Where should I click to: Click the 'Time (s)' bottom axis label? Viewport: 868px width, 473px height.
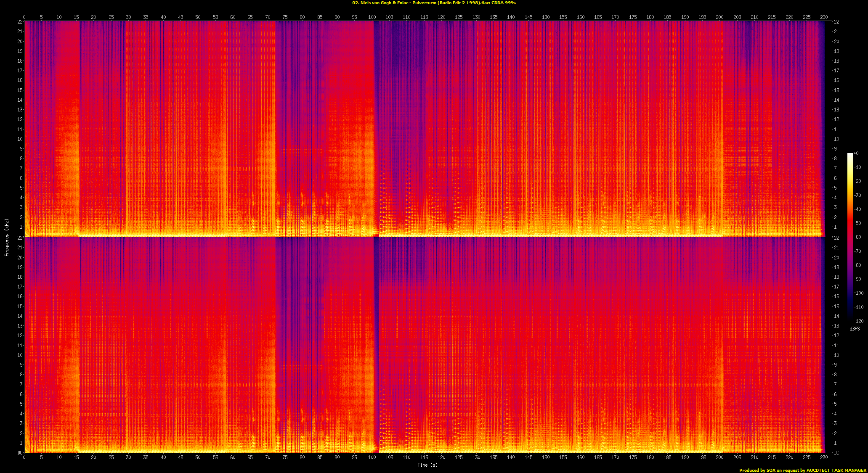427,465
